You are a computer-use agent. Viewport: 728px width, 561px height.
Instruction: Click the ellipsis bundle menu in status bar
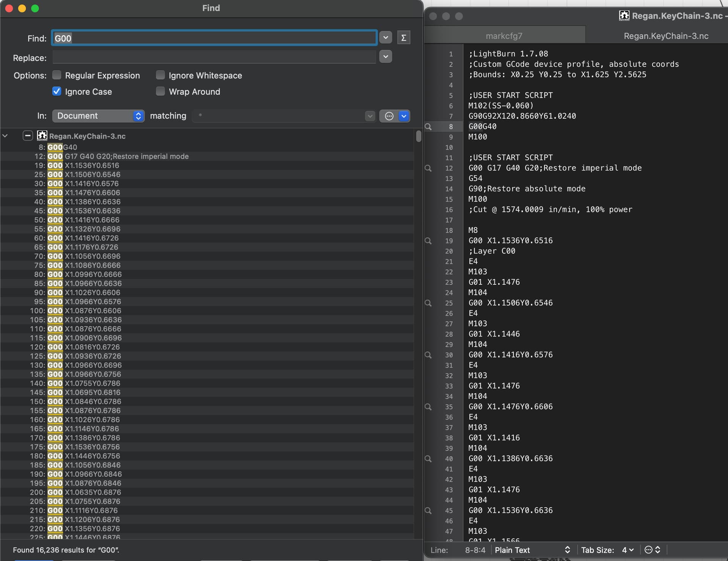[652, 550]
